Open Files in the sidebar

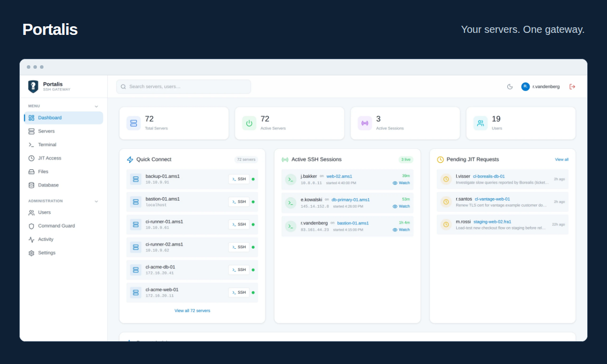coord(64,172)
